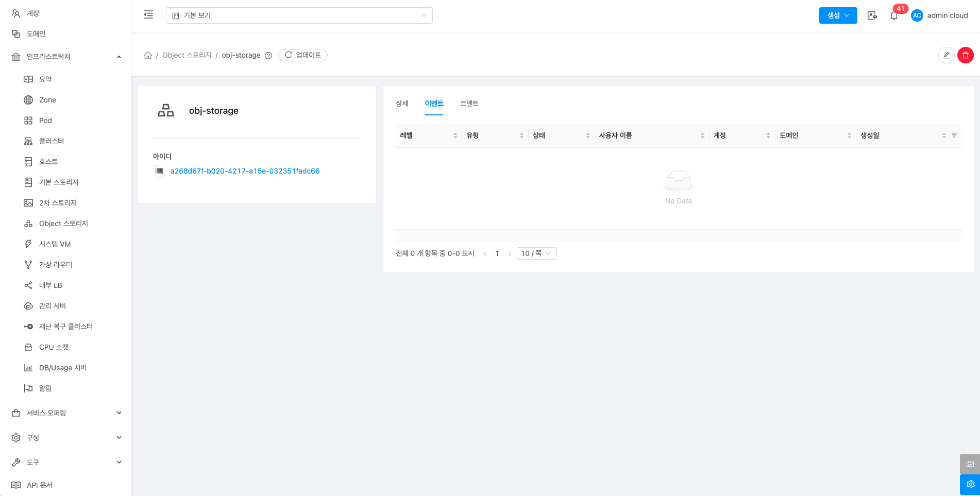The width and height of the screenshot is (980, 496).
Task: Expand the 서비스 오퍼링 sidebar menu
Action: coord(66,413)
